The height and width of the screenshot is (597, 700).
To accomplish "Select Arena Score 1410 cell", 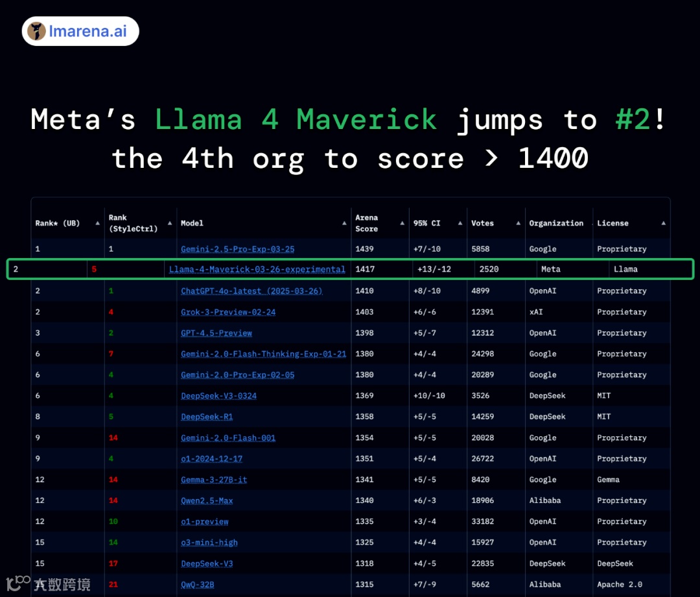I will [364, 291].
